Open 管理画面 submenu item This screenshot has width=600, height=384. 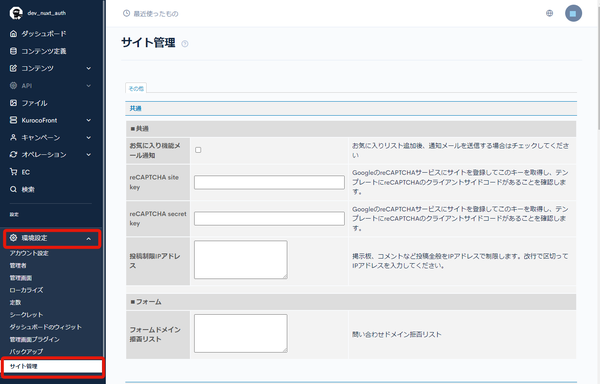pyautogui.click(x=21, y=278)
